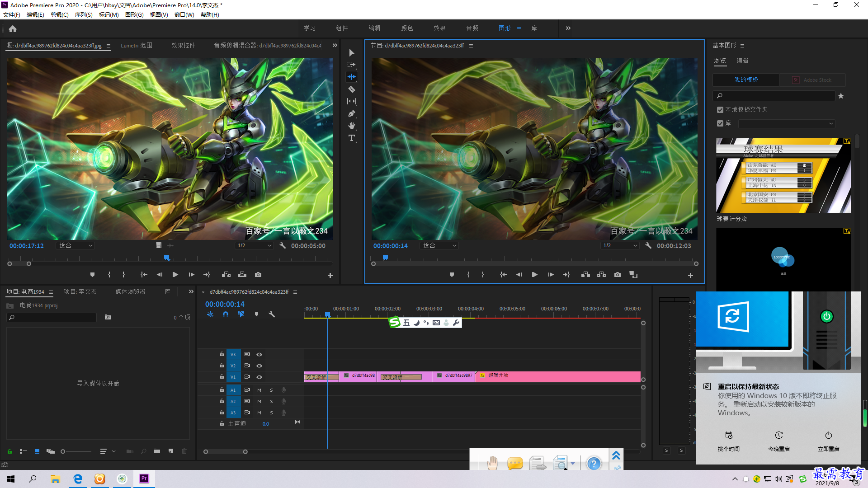
Task: Open Source monitor 1/2 resolution dropdown
Action: (255, 245)
